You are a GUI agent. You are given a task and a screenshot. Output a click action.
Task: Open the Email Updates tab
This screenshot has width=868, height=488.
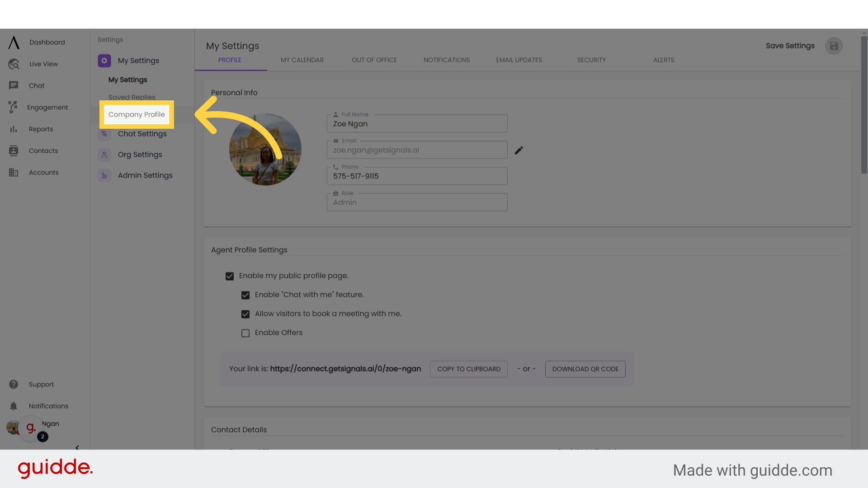519,60
